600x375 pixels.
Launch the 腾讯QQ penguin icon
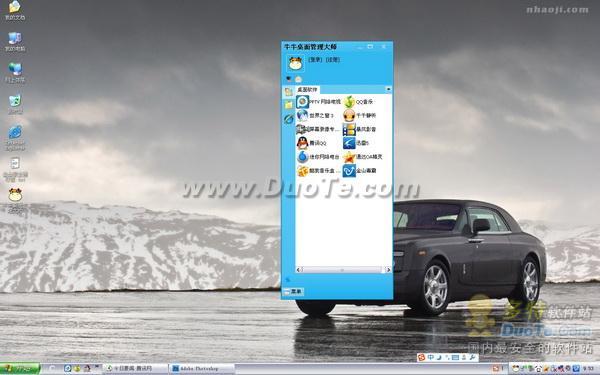click(312, 143)
